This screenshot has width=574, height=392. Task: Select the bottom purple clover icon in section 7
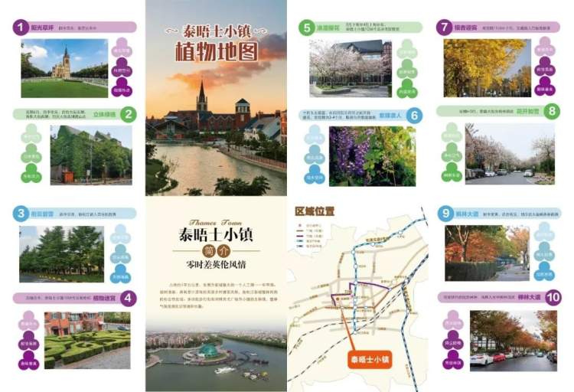tap(545, 86)
